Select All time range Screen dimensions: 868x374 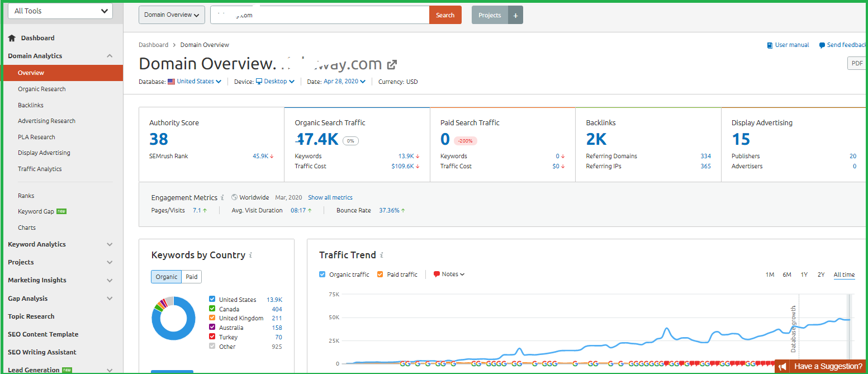[844, 274]
